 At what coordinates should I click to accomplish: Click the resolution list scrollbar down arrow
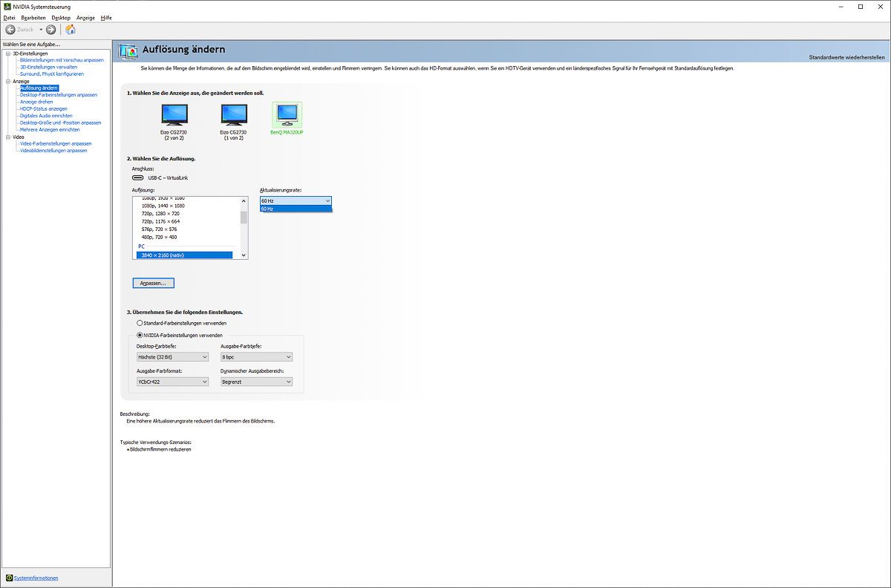click(243, 255)
